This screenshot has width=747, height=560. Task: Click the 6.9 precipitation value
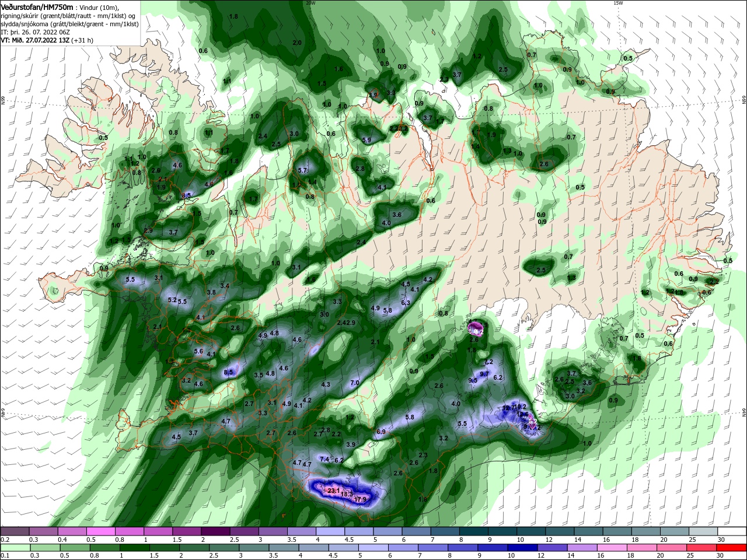pyautogui.click(x=381, y=432)
